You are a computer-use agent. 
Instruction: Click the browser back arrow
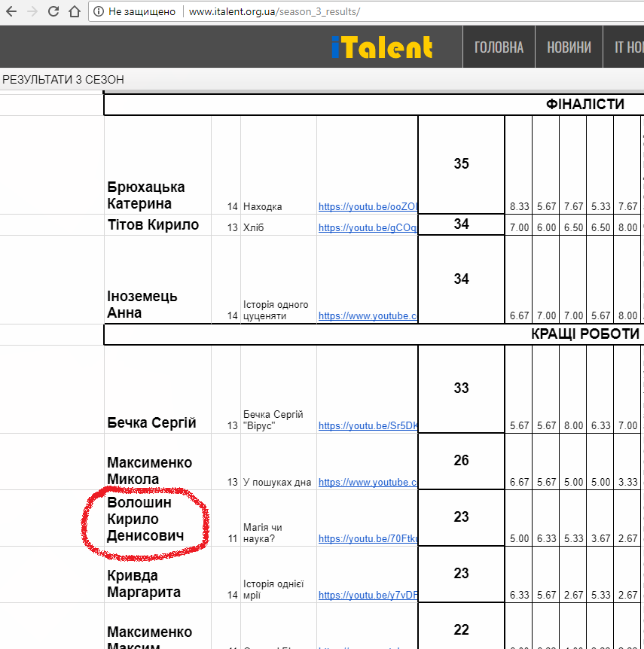point(11,12)
